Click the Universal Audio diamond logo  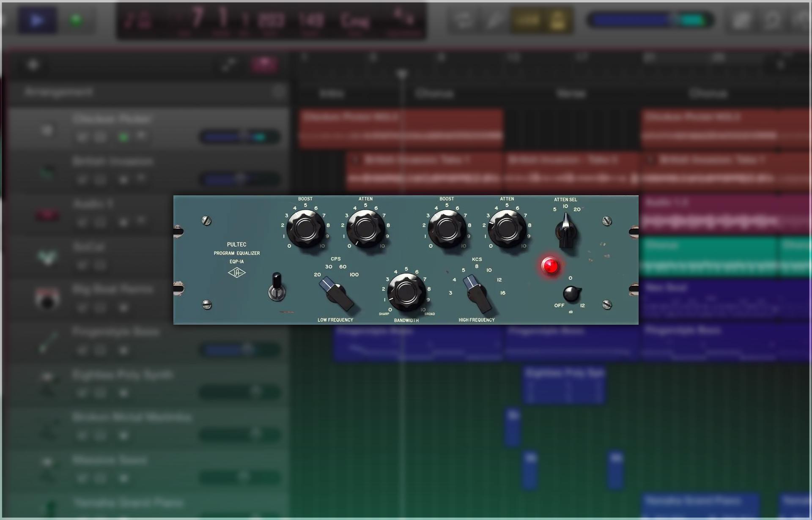point(237,273)
